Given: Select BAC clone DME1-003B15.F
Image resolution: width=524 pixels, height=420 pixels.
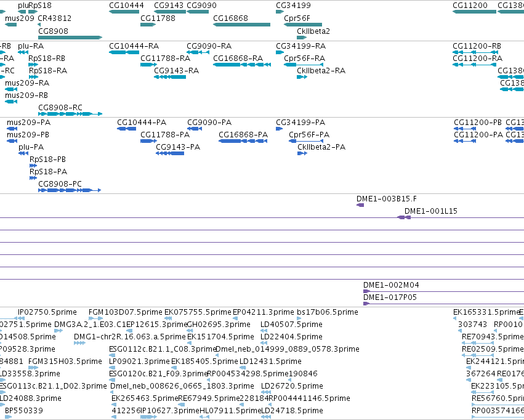Looking at the screenshot, I should point(387,199).
